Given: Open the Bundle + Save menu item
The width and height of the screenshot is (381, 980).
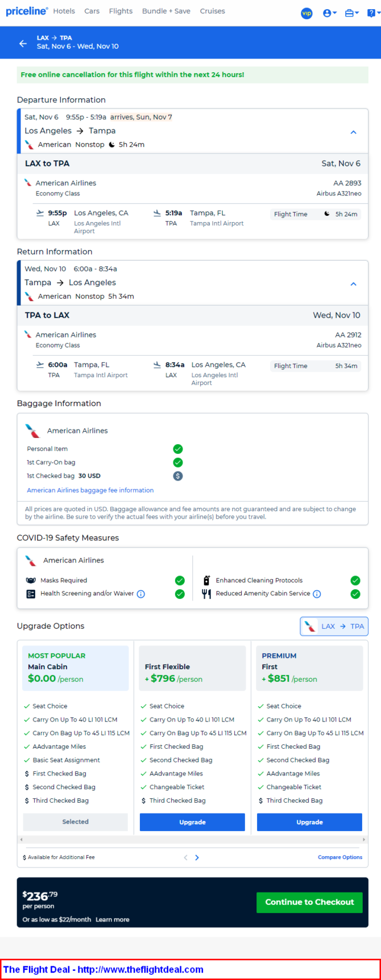Looking at the screenshot, I should pyautogui.click(x=166, y=11).
